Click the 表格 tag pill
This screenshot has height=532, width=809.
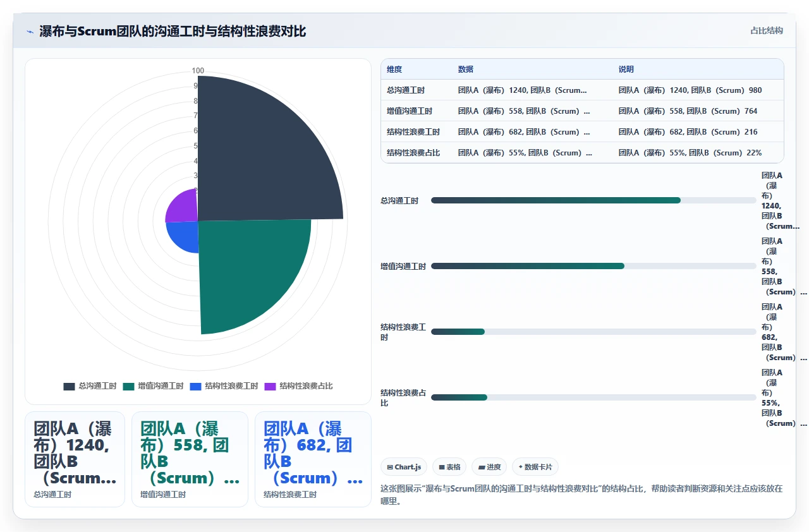coord(449,467)
